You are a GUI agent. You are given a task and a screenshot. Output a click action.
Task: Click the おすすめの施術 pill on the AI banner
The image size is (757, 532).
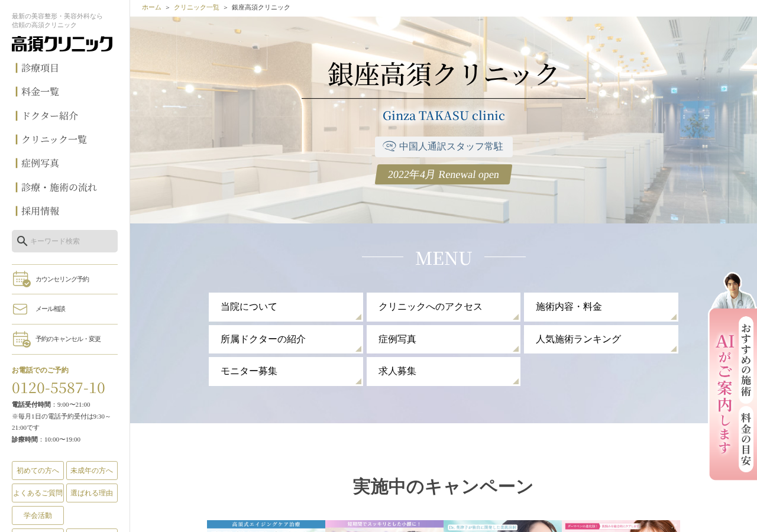[746, 360]
